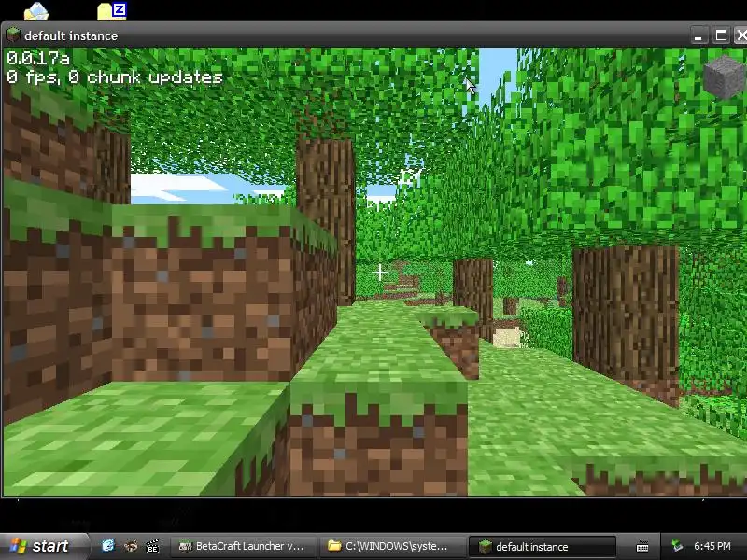
Task: Click the "0.0.17a" version text
Action: tap(38, 58)
